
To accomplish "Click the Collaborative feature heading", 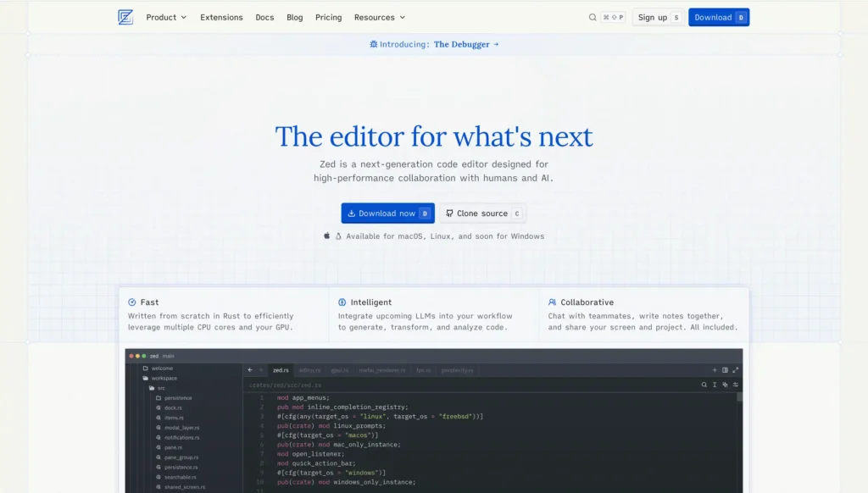I will 587,302.
